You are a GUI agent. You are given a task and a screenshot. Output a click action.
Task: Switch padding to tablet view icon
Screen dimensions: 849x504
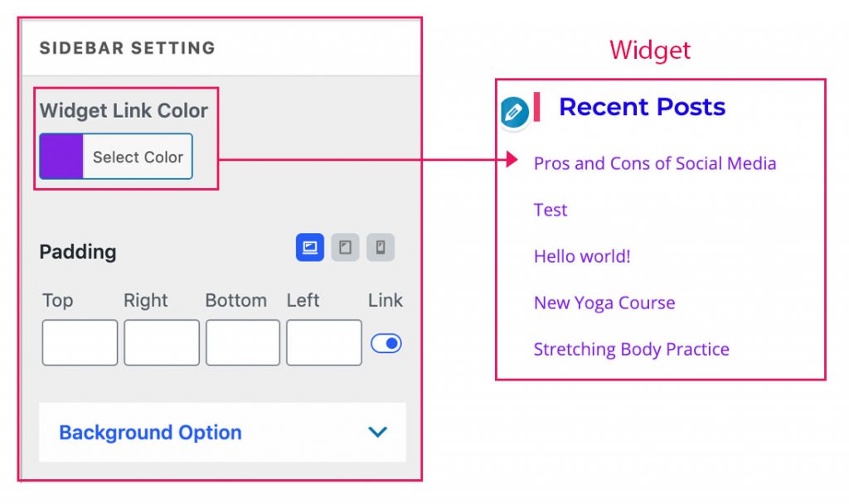[x=345, y=247]
